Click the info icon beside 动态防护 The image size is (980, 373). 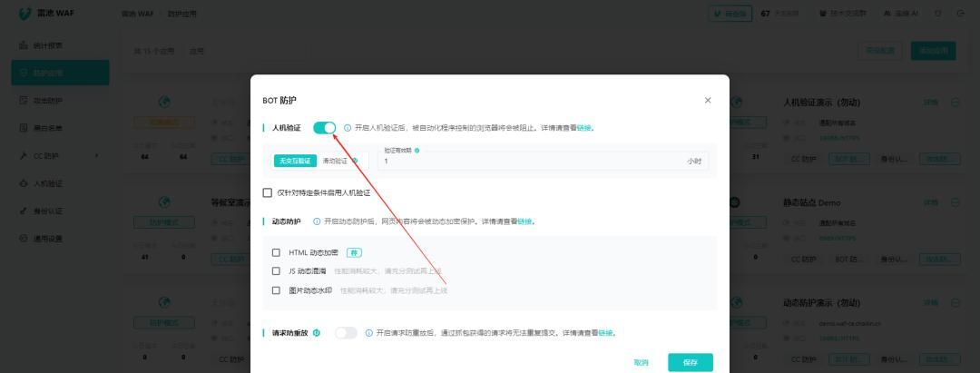(317, 221)
